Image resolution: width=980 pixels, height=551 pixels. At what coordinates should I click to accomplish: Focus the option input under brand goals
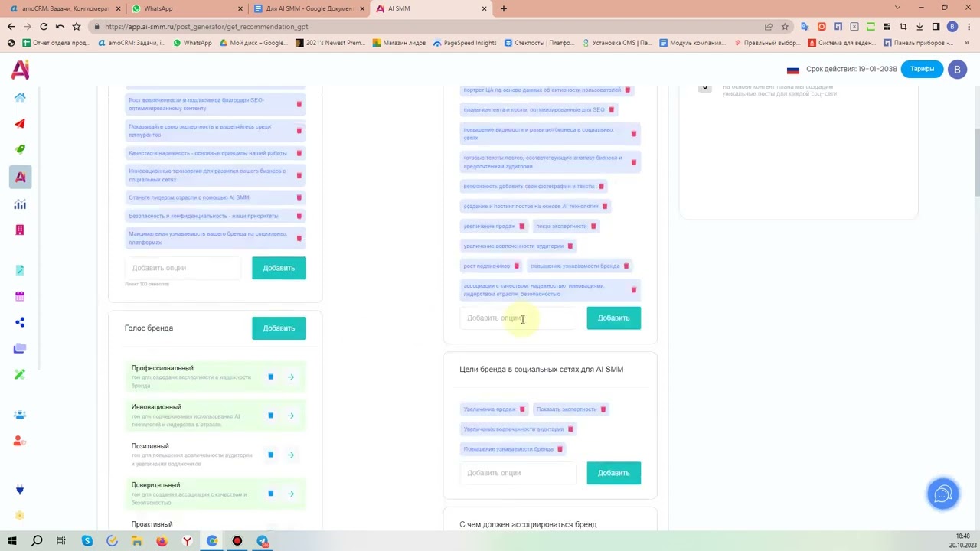(518, 473)
